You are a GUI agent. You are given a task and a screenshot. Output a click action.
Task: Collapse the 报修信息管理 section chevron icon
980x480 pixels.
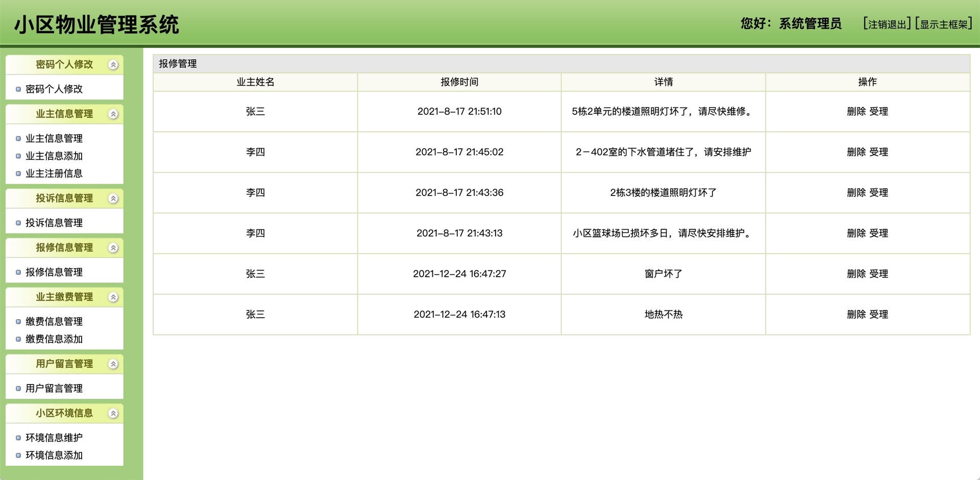(113, 248)
